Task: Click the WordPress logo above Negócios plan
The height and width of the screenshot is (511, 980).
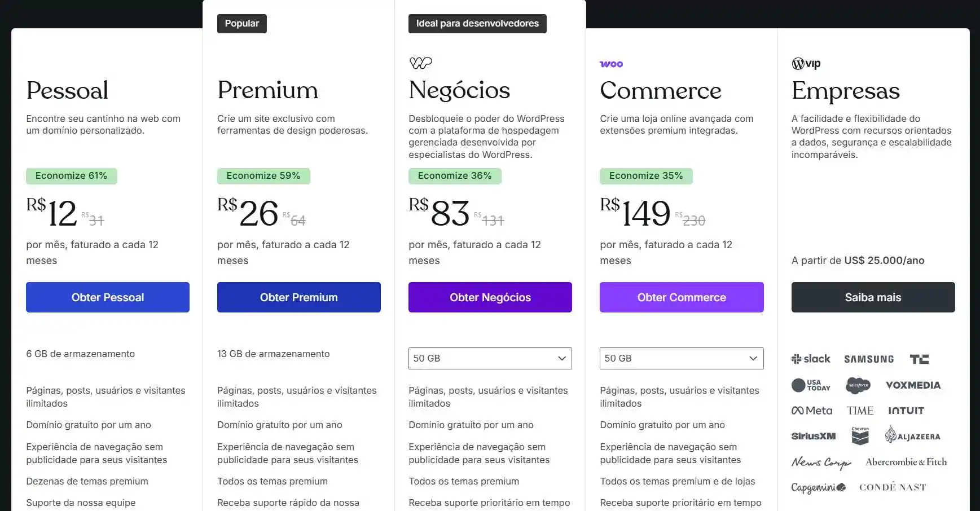Action: click(x=420, y=63)
